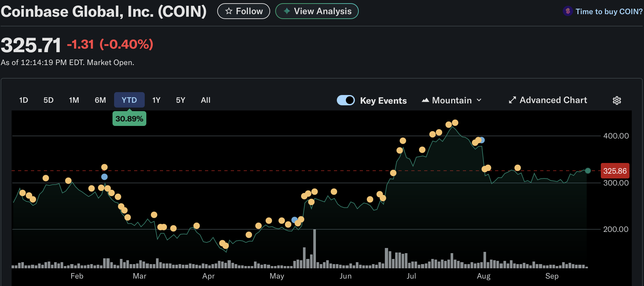Switch to the 1M range

[x=74, y=100]
